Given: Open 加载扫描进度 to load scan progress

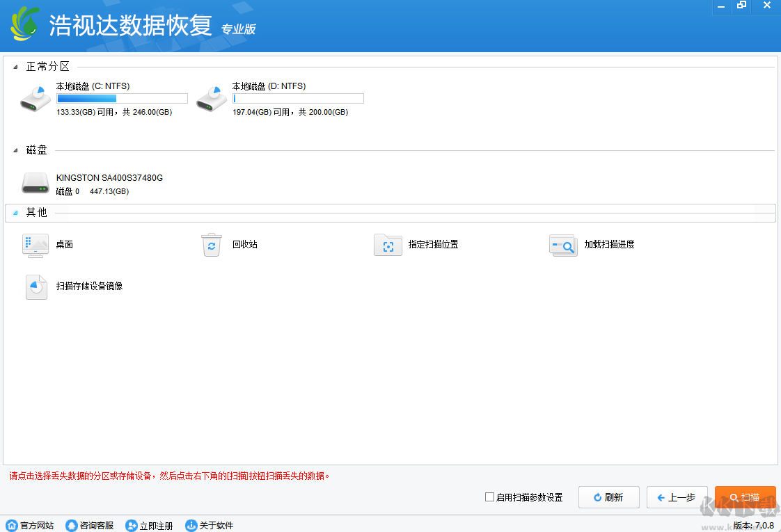Looking at the screenshot, I should pos(563,245).
